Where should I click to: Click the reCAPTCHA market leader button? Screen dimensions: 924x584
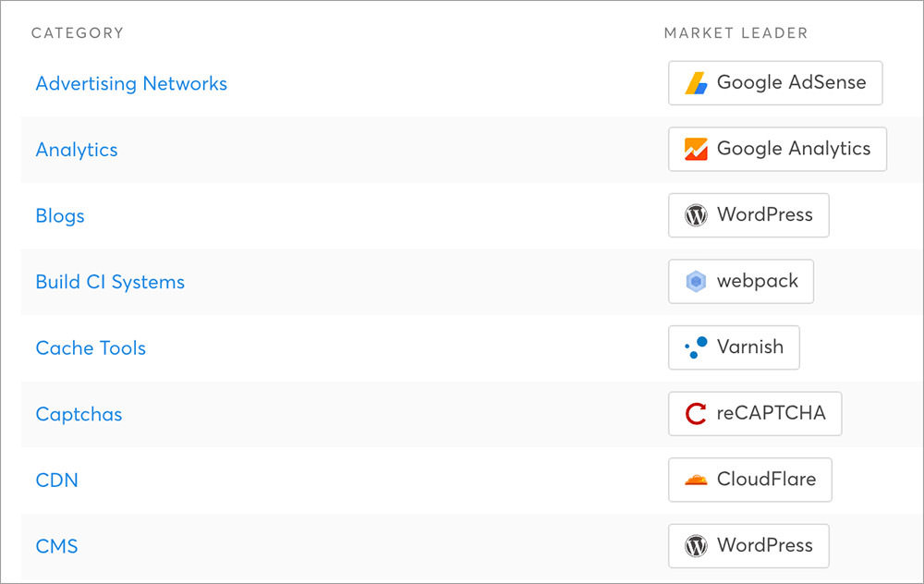(755, 414)
